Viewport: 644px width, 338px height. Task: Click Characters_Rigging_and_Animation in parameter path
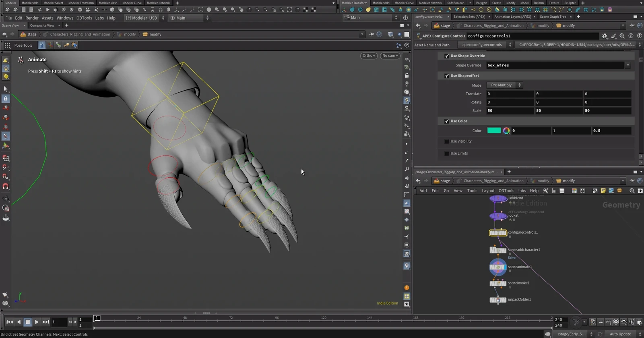tap(493, 25)
